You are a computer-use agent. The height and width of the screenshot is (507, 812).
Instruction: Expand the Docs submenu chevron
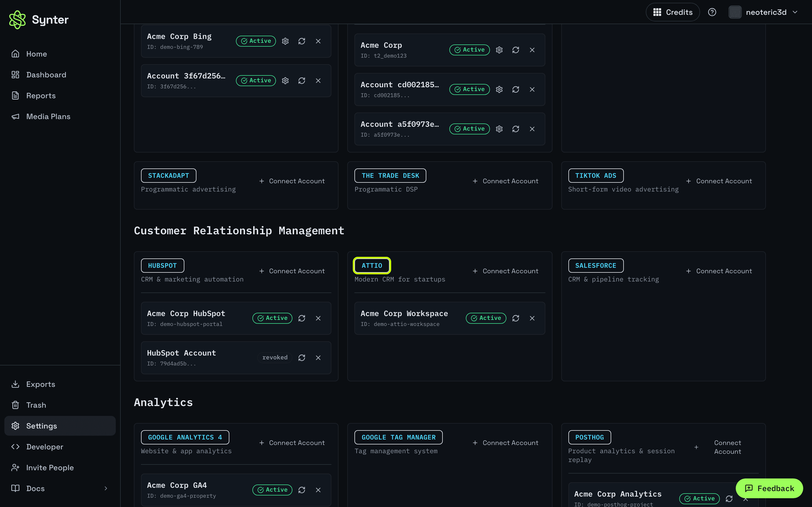tap(106, 488)
